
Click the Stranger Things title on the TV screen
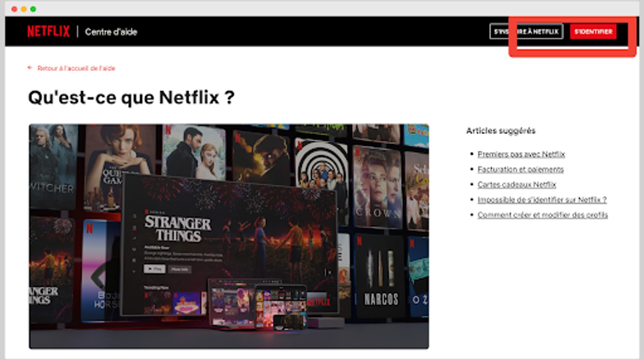[178, 228]
